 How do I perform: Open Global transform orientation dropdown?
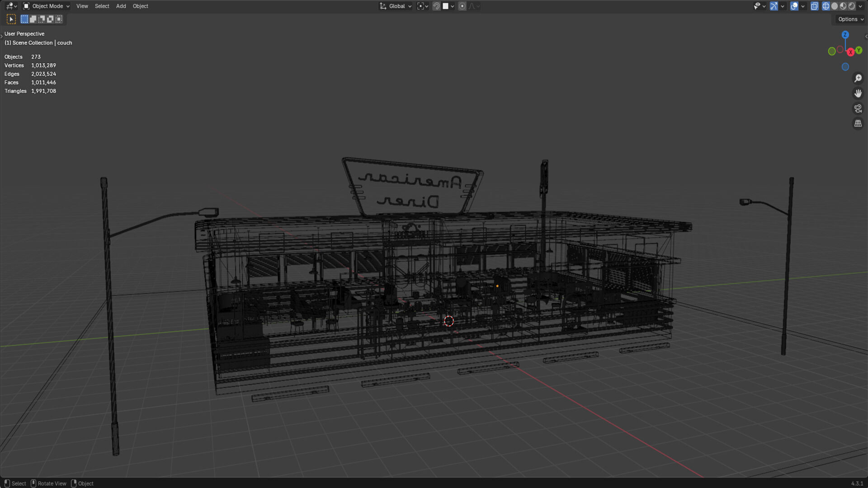(396, 6)
